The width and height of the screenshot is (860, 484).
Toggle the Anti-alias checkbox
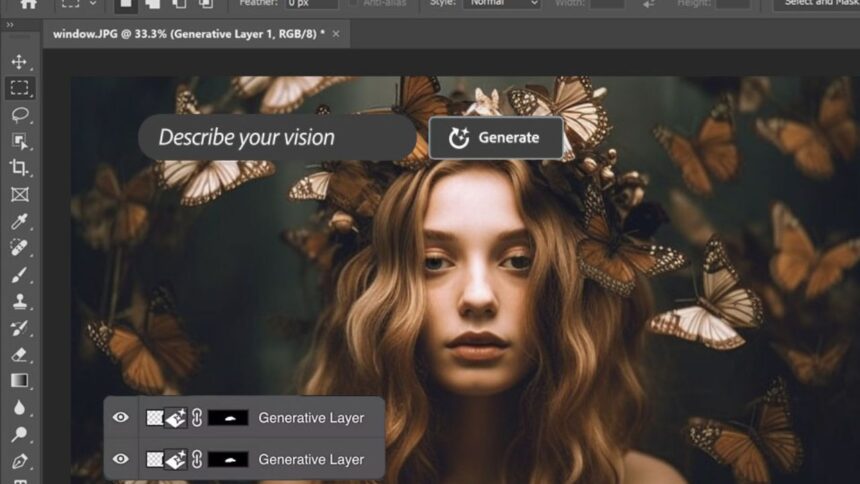[x=354, y=3]
